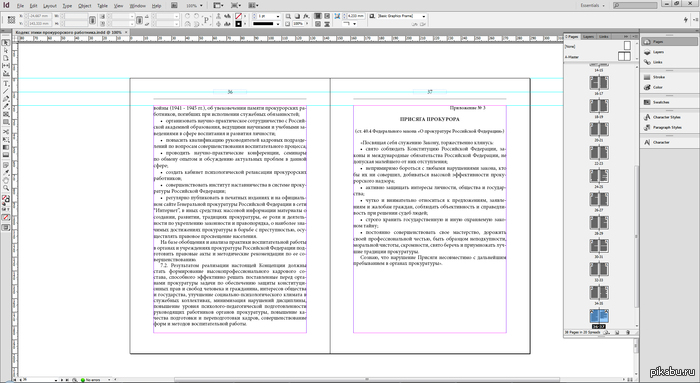
Task: Select the Zoom magnifier tool
Action: (6, 188)
